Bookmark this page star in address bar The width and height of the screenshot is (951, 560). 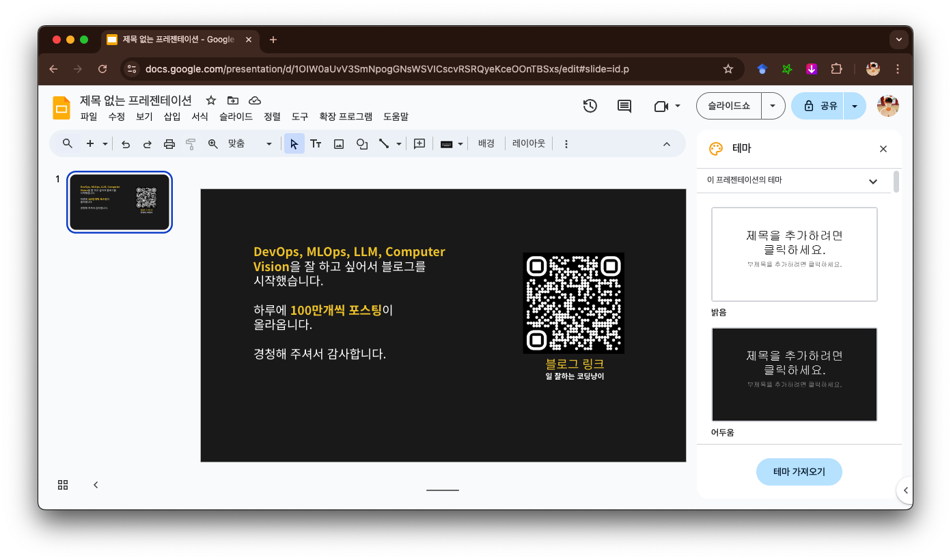point(728,69)
